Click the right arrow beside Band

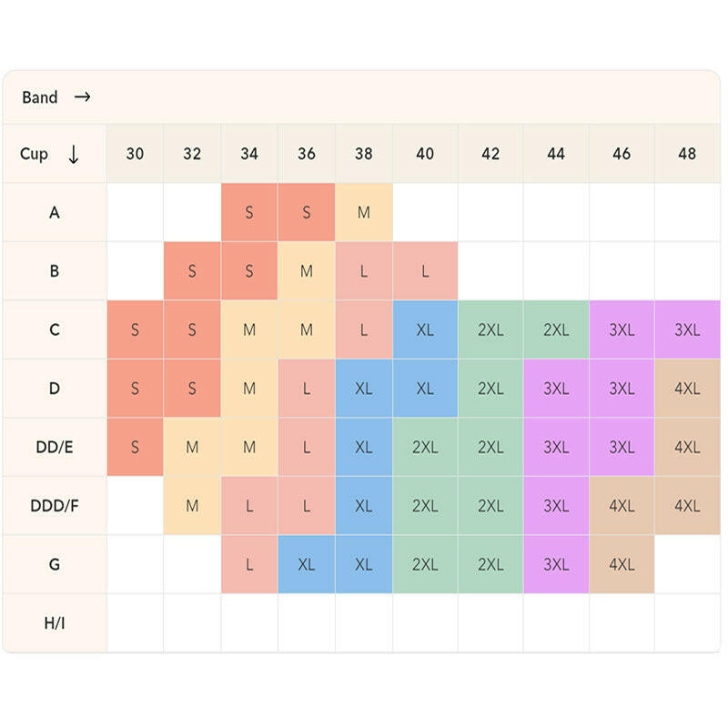tap(83, 96)
